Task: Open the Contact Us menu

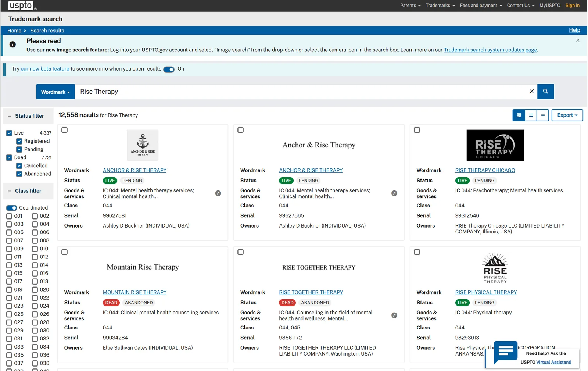Action: (521, 6)
